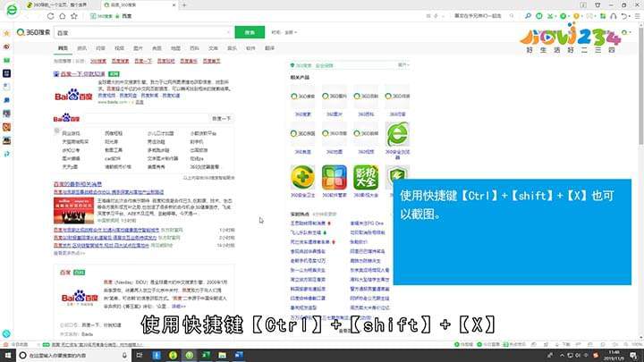Open favorites star in the left sidebar
The height and width of the screenshot is (362, 644).
tap(6, 33)
